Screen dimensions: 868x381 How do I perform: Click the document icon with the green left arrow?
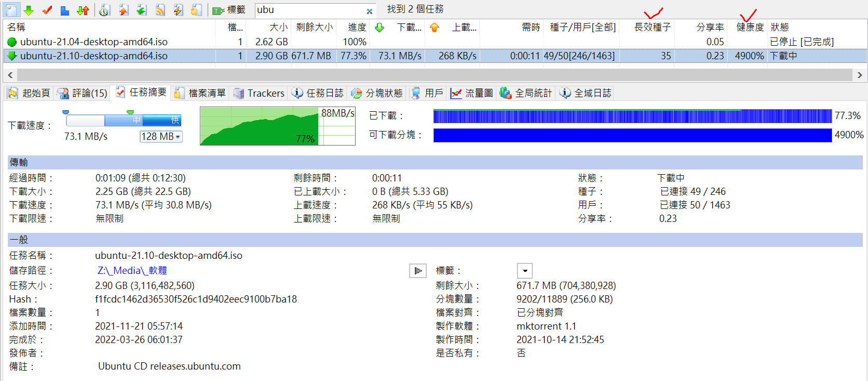[141, 10]
